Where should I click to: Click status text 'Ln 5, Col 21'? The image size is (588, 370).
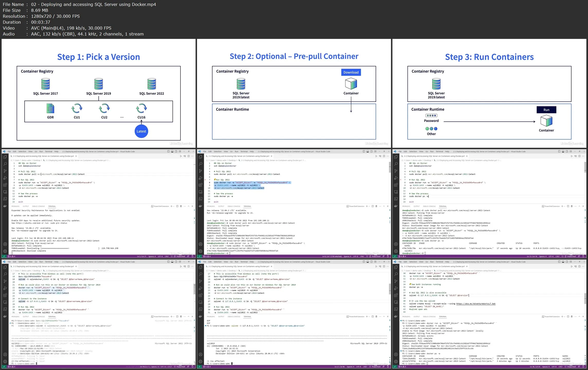[x=141, y=256]
